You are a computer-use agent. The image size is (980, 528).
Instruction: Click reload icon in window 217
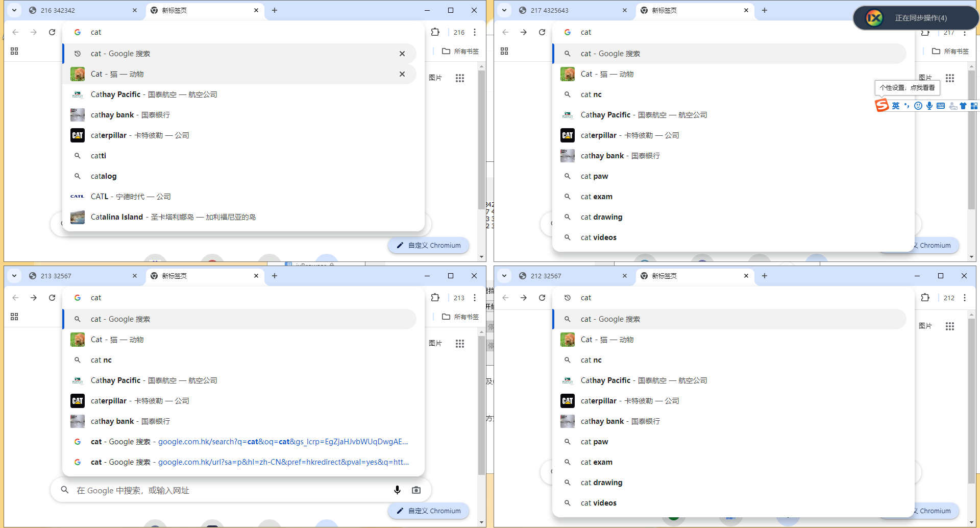pyautogui.click(x=542, y=32)
